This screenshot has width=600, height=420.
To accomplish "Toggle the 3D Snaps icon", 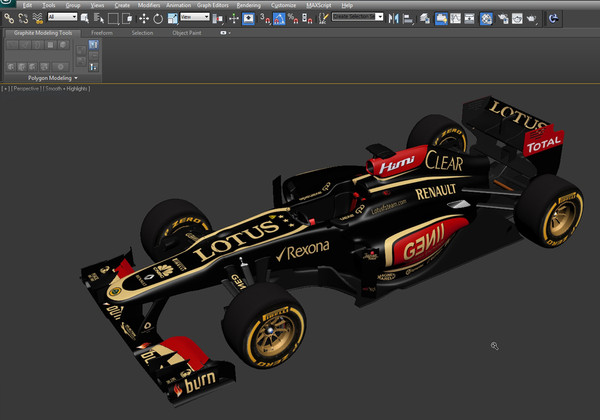I will 265,18.
